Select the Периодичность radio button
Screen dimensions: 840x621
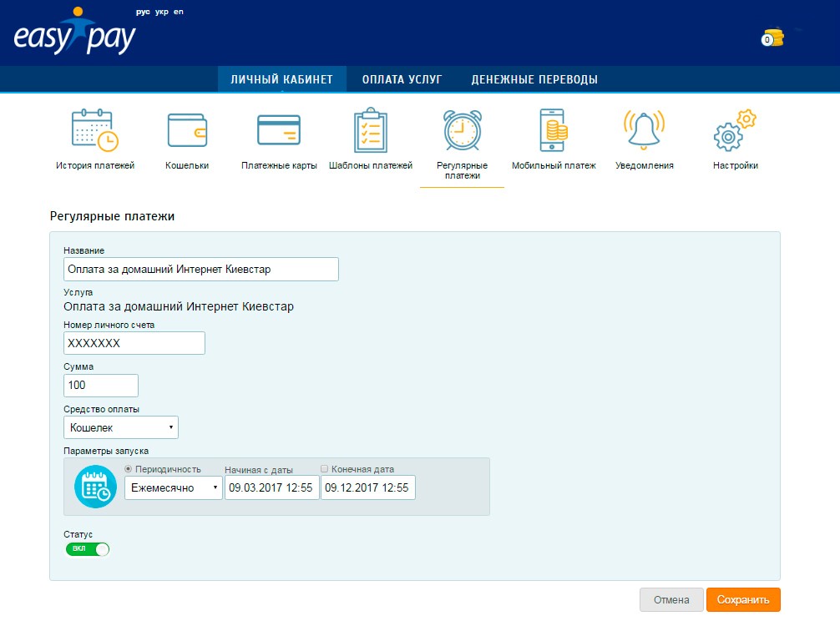pyautogui.click(x=128, y=469)
